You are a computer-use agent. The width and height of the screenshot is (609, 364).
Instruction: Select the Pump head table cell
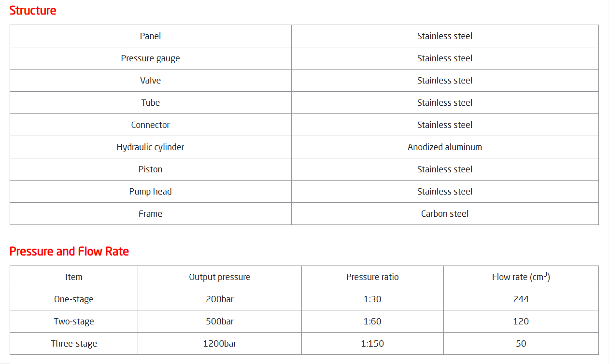[151, 192]
